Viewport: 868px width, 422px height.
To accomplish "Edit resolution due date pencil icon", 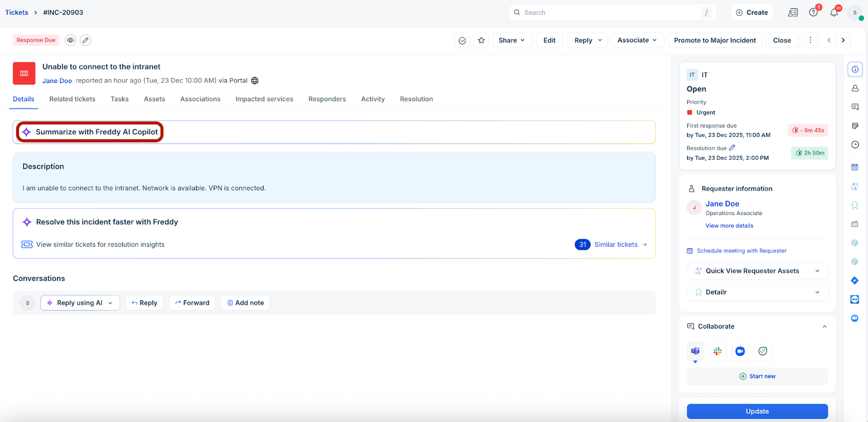I will [732, 148].
